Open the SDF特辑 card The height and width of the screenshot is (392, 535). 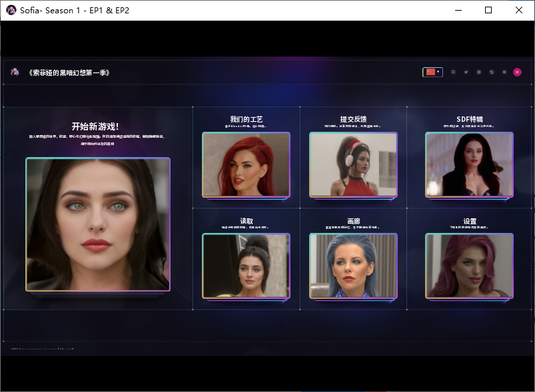click(x=469, y=164)
